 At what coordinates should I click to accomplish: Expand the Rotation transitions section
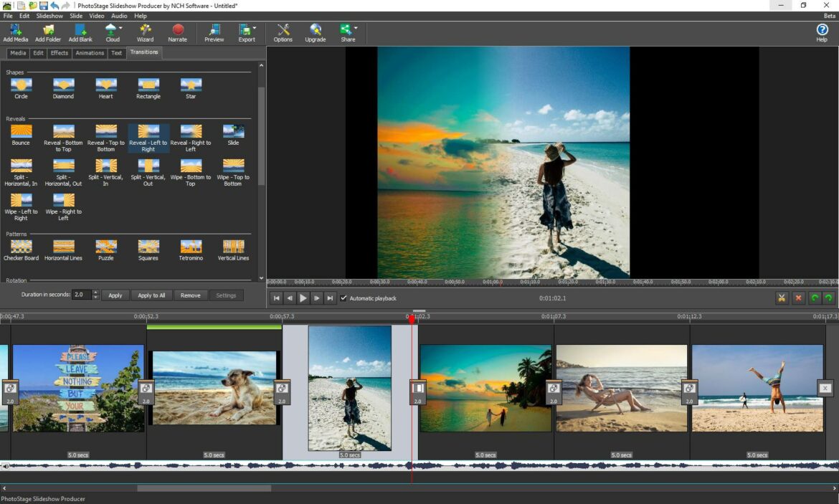16,279
